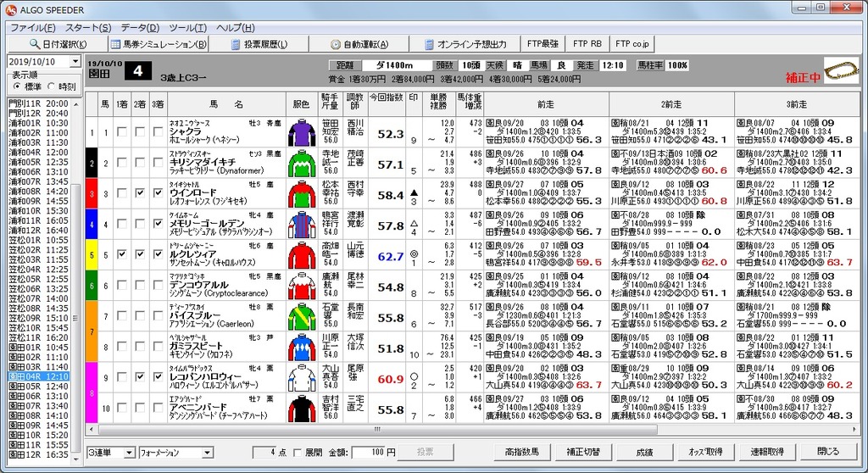Open the スタート menu
This screenshot has height=473, width=868.
point(88,28)
